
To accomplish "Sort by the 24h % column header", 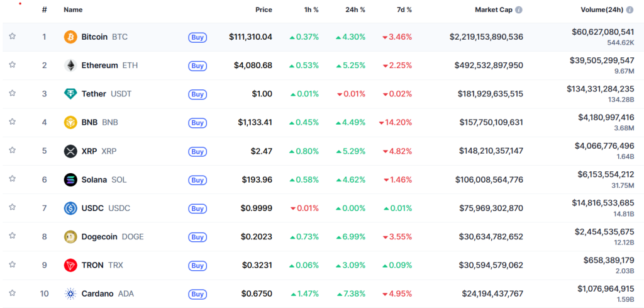I will point(357,10).
